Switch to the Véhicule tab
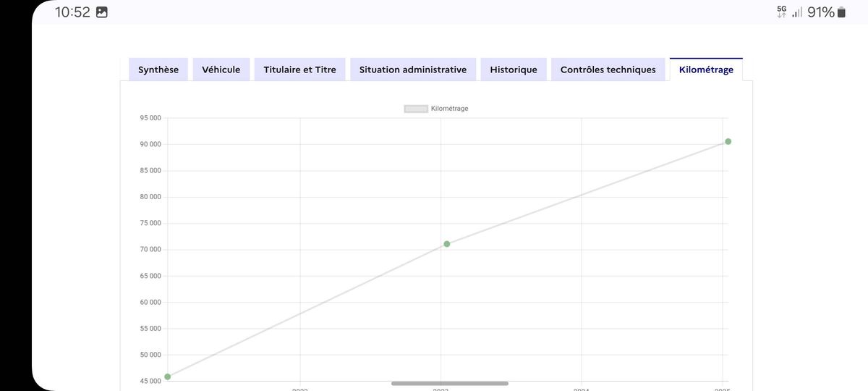This screenshot has width=868, height=391. point(221,70)
